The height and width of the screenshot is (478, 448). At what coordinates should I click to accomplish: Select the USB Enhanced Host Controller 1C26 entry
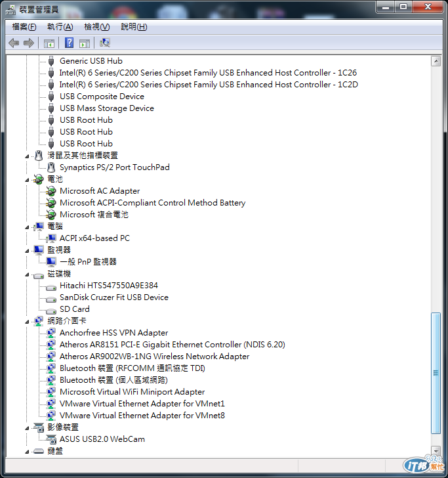pos(208,73)
